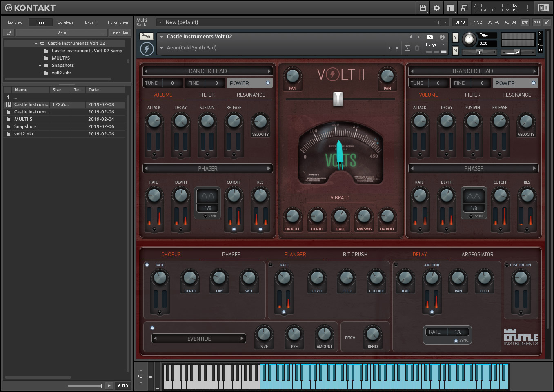Viewport: 554px width, 392px height.
Task: Click the preview volume slider in the browser
Action: (x=85, y=385)
